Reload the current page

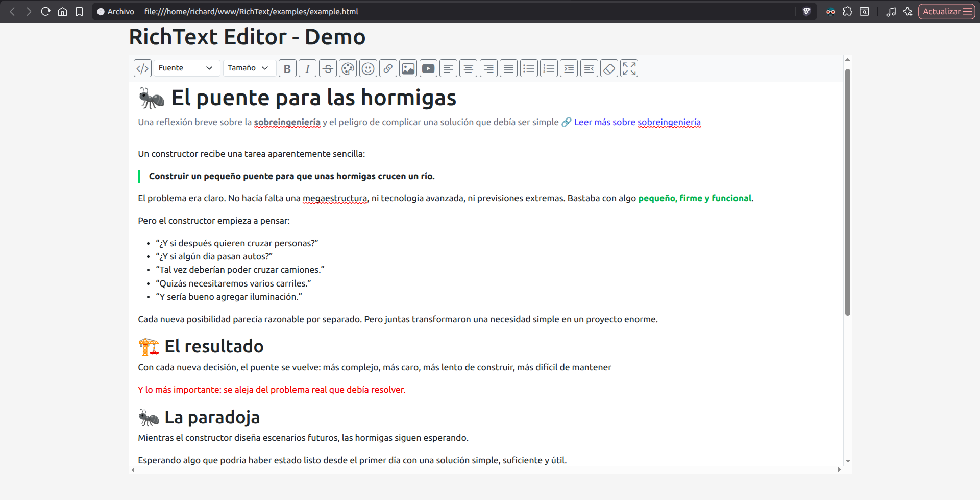(45, 11)
